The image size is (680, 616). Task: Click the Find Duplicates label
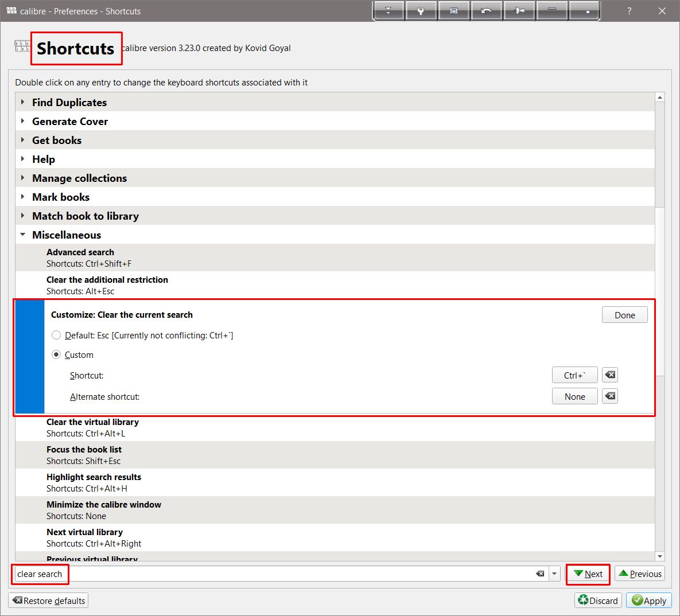pyautogui.click(x=69, y=102)
